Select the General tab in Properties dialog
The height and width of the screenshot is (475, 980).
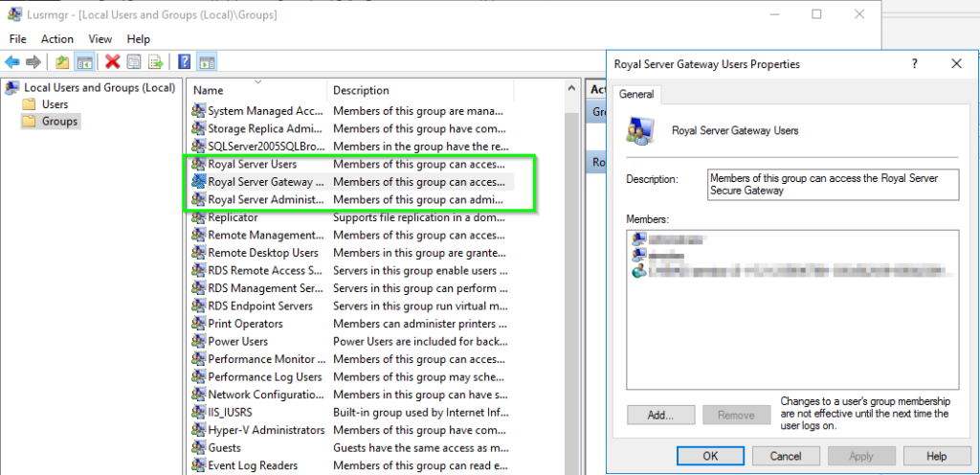pyautogui.click(x=636, y=95)
